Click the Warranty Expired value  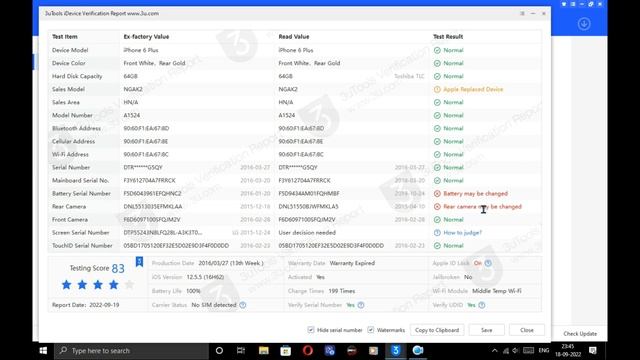352,263
